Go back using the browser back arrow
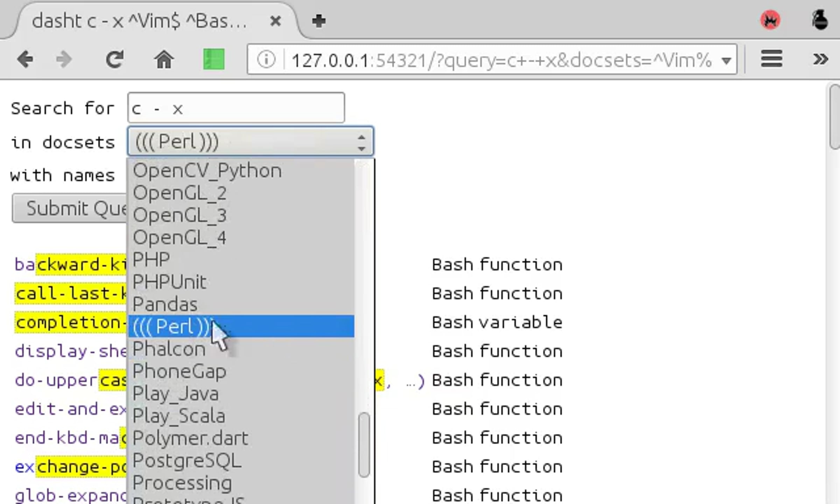The width and height of the screenshot is (840, 504). tap(25, 59)
